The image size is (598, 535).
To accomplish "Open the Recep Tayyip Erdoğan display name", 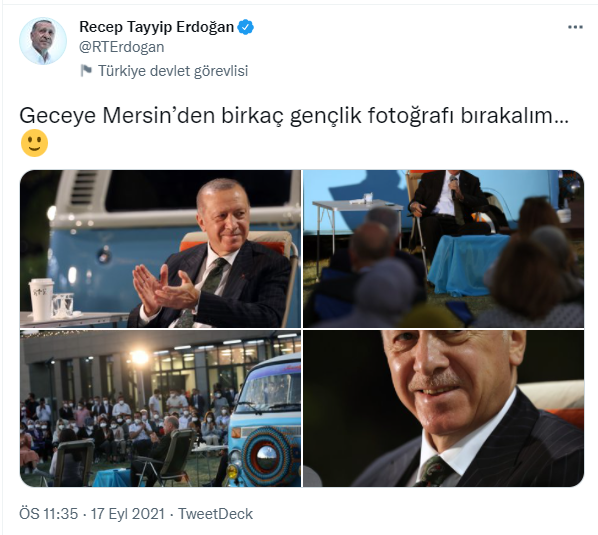I will tap(156, 27).
